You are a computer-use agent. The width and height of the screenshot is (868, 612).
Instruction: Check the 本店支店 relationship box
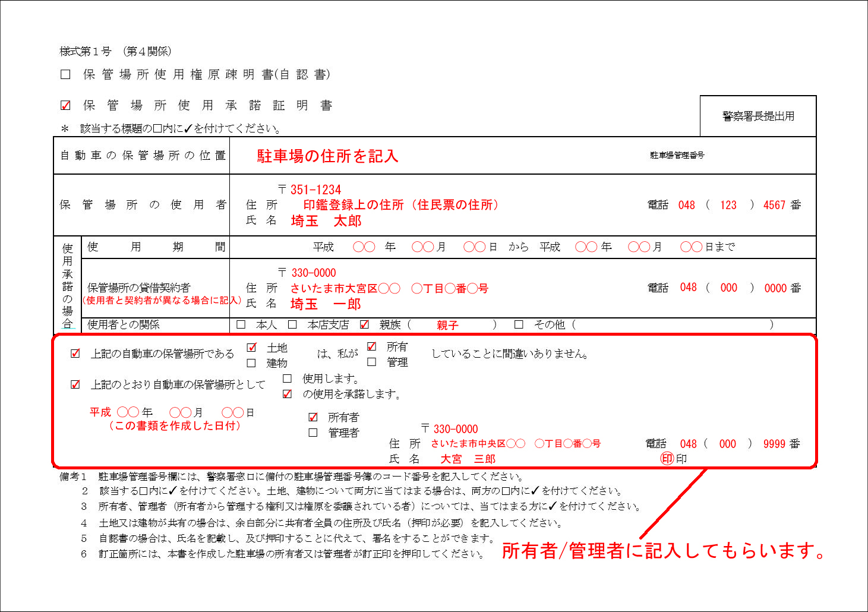pos(292,325)
